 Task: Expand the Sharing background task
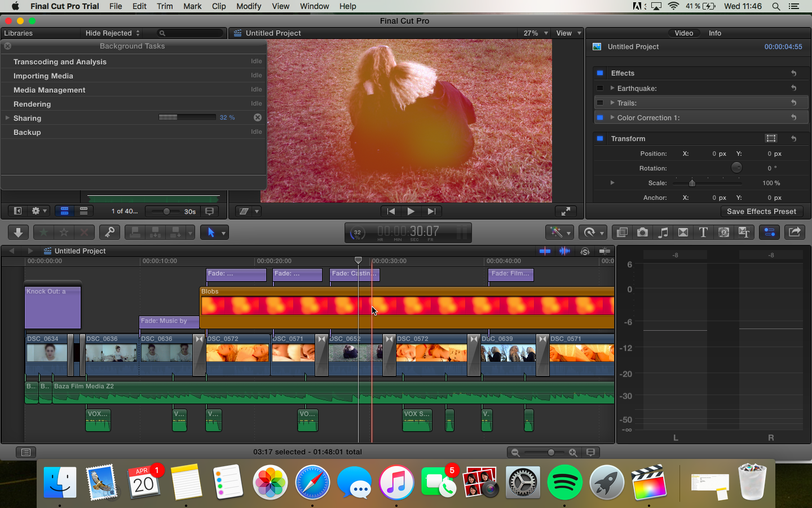(x=7, y=118)
